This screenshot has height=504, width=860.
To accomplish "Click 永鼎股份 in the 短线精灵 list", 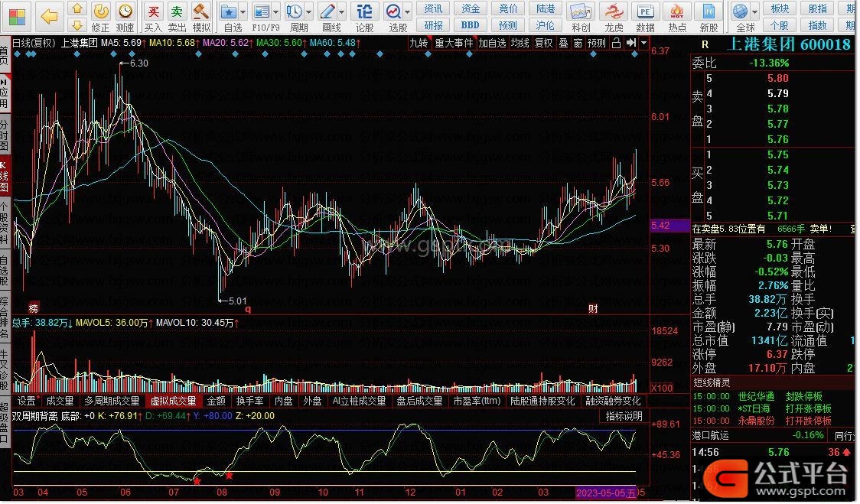I will click(756, 421).
